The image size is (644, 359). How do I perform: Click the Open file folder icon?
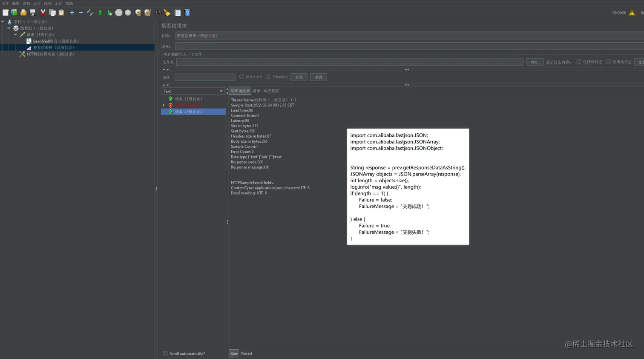pos(23,13)
